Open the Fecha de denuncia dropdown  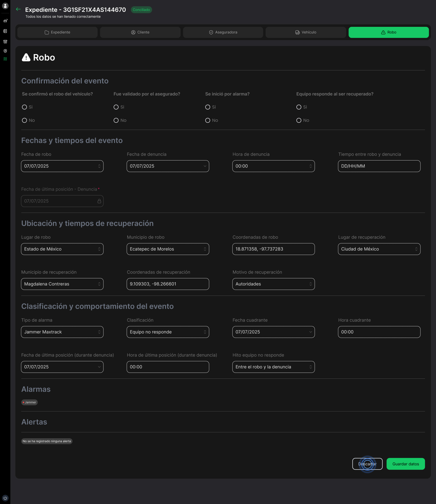point(168,166)
